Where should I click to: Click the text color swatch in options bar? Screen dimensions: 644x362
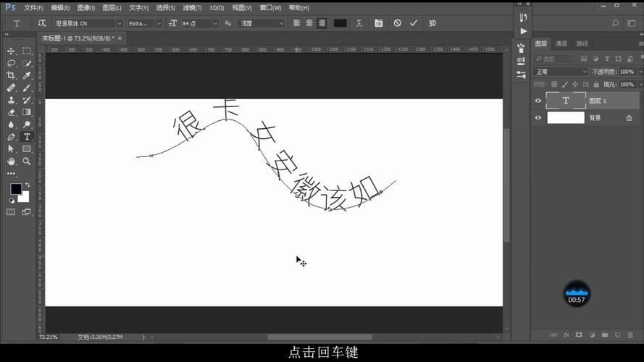[340, 23]
